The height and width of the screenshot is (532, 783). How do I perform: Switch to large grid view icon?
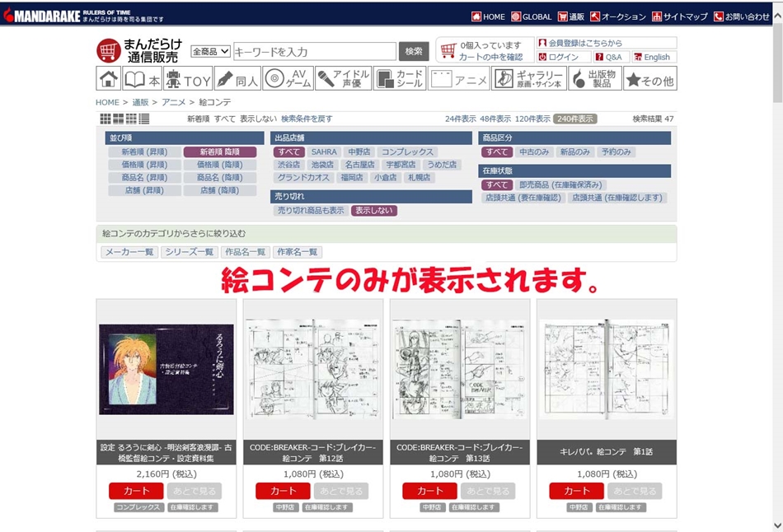tap(105, 119)
